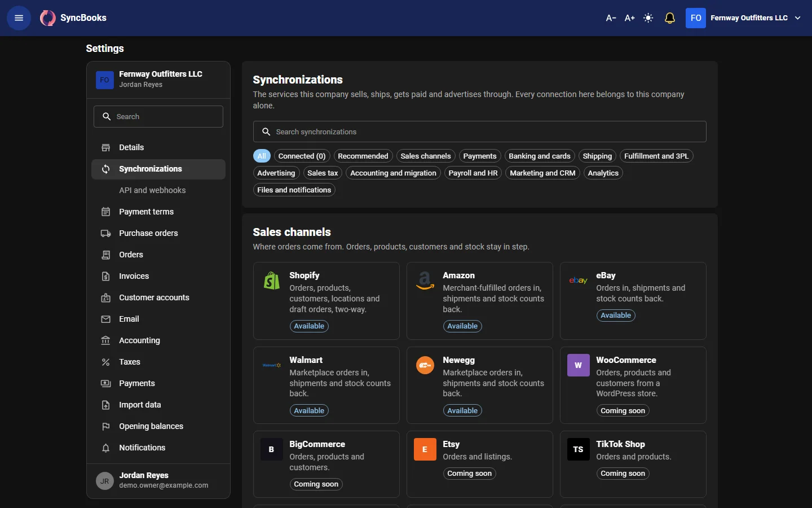Focus the settings sidebar Search field
Viewport: 812px width, 508px height.
click(x=158, y=116)
